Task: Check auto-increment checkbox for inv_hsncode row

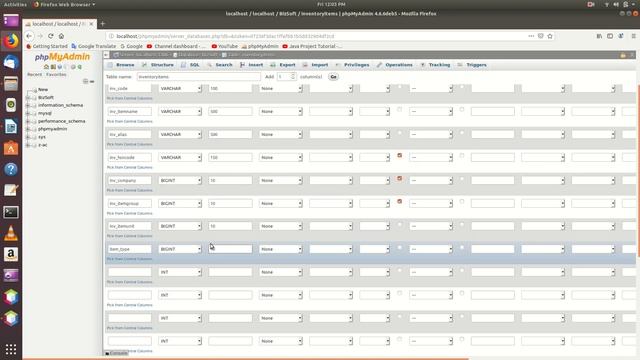Action: pyautogui.click(x=462, y=156)
